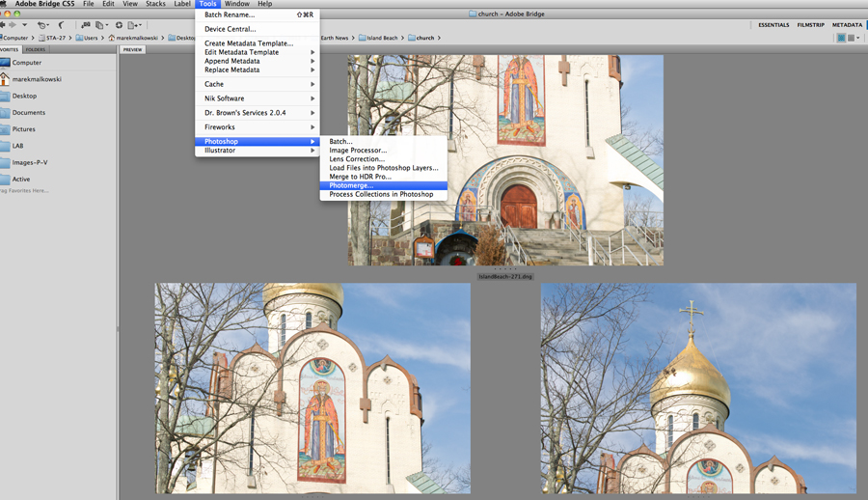
Task: Select Merge to HDR Pro menu item
Action: click(x=360, y=177)
